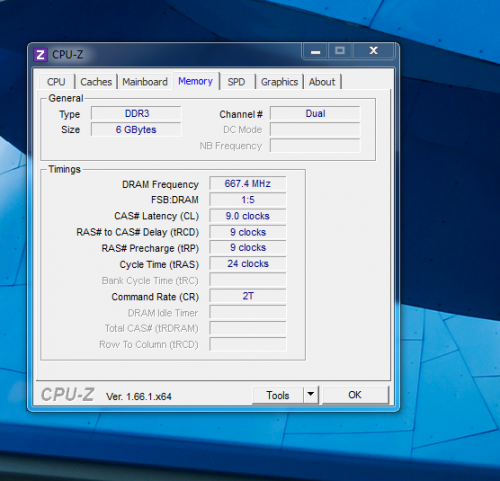Viewport: 500px width, 481px height.
Task: Select the Command Rate 2T field
Action: 248,296
